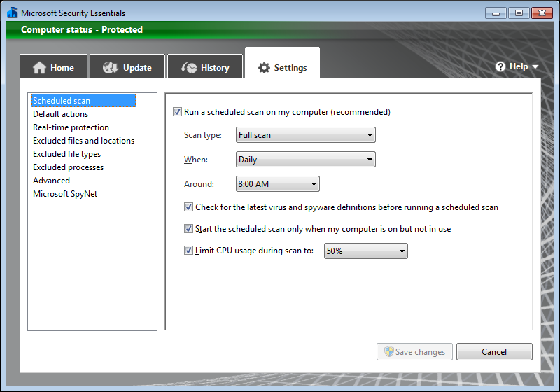
Task: Toggle Check for latest definitions checkbox
Action: tap(189, 207)
